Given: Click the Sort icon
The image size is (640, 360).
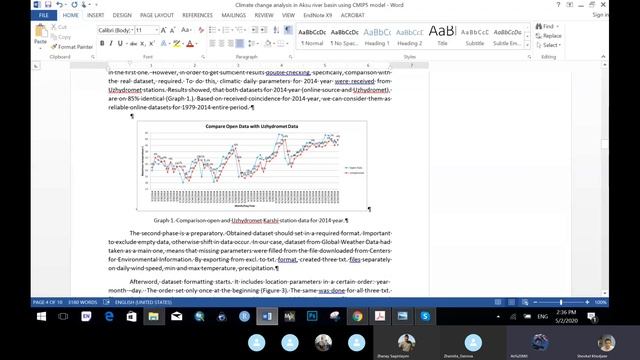Looking at the screenshot, I should tap(276, 30).
